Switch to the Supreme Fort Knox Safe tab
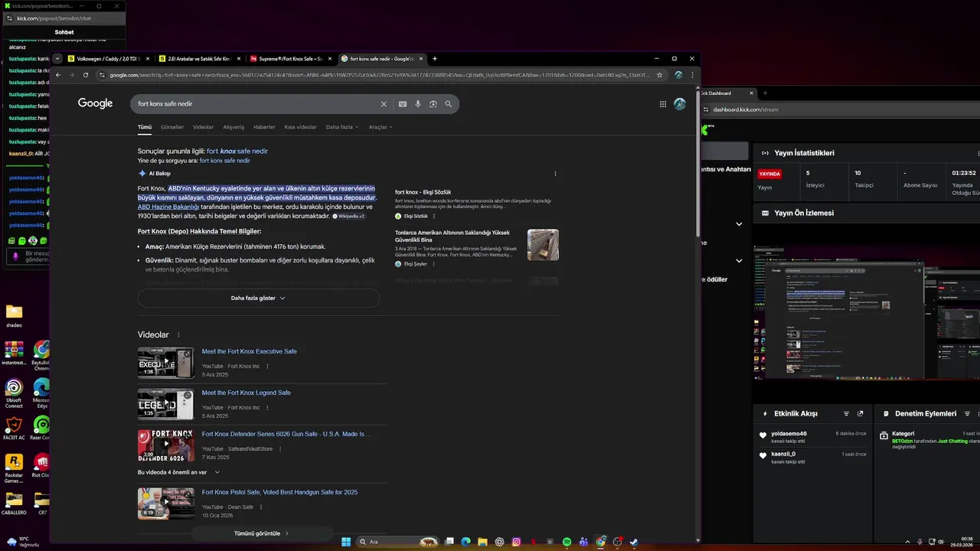980x551 pixels. [292, 59]
